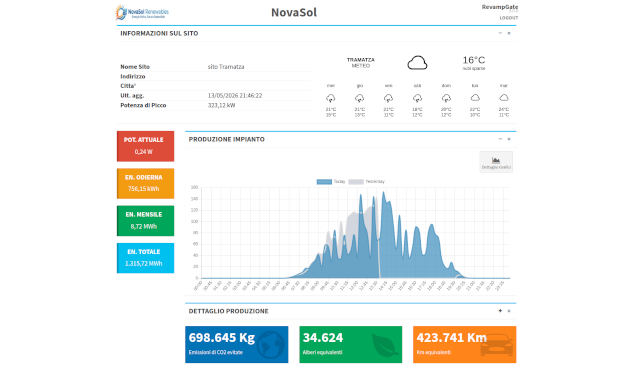Close the Produzione Impianto panel

tap(509, 139)
